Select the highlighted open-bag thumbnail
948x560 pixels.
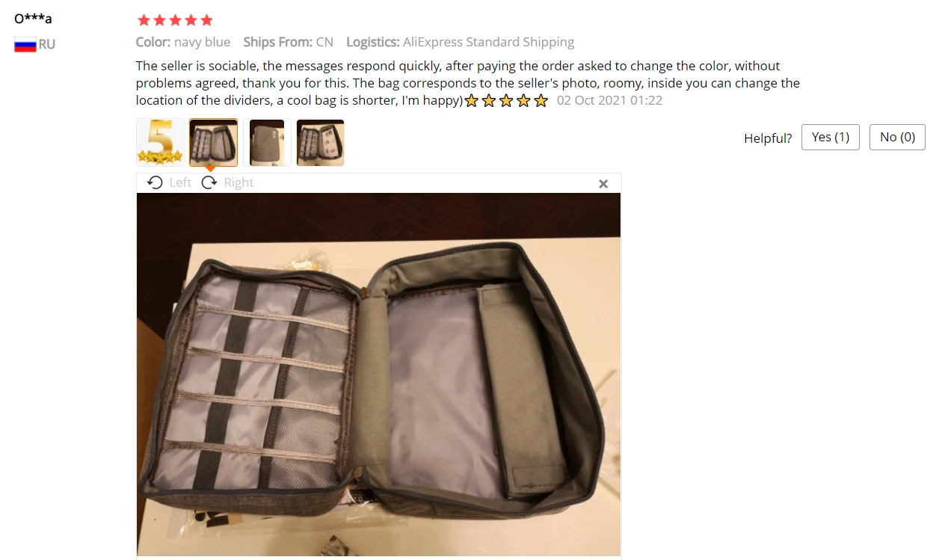pyautogui.click(x=213, y=142)
